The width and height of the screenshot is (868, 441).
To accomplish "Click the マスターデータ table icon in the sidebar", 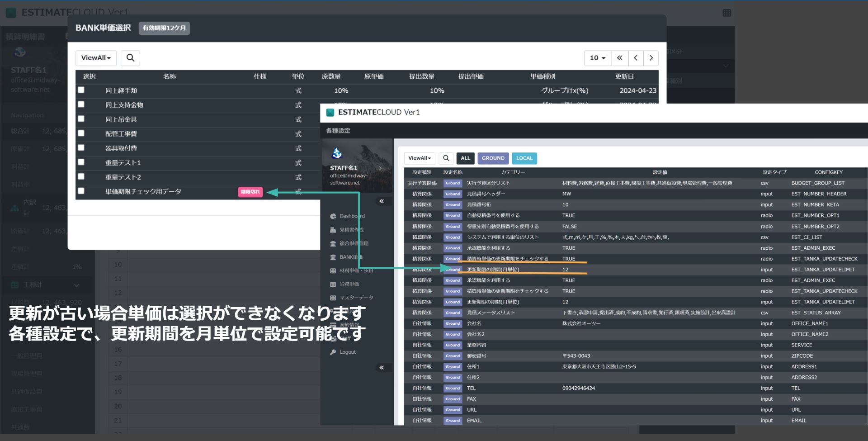I will pyautogui.click(x=333, y=298).
